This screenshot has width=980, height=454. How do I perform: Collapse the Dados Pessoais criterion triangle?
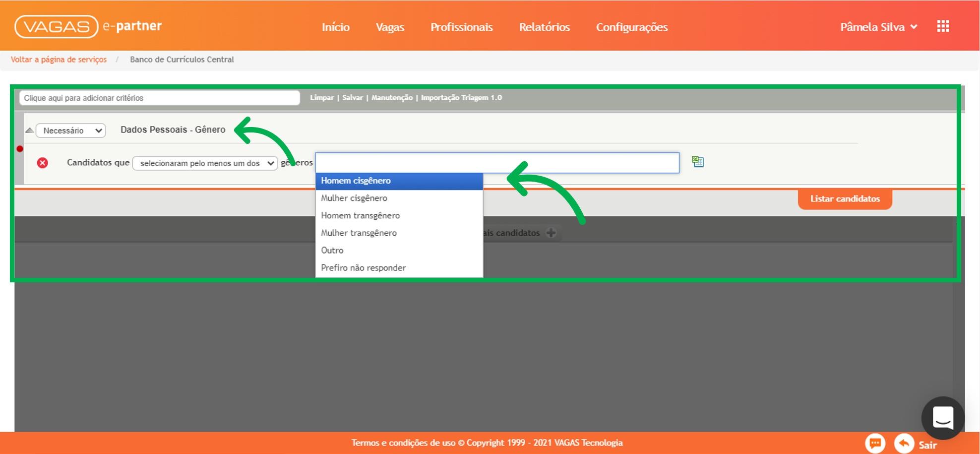[x=30, y=130]
